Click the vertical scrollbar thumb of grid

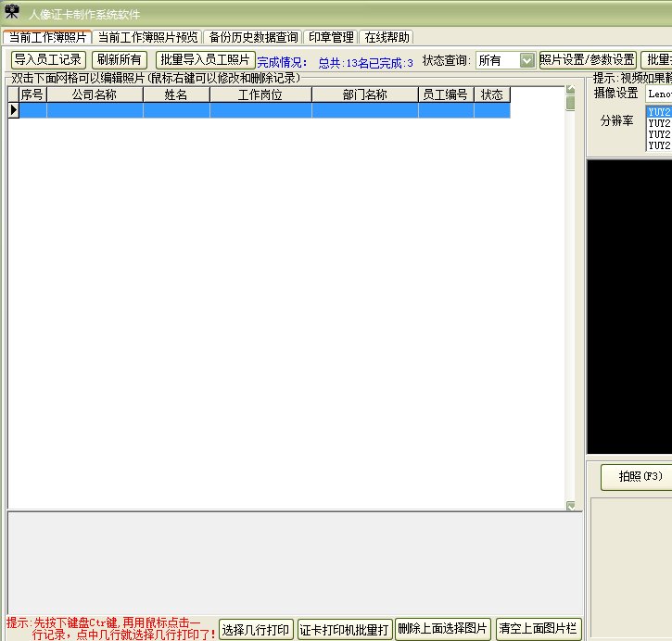pos(570,103)
